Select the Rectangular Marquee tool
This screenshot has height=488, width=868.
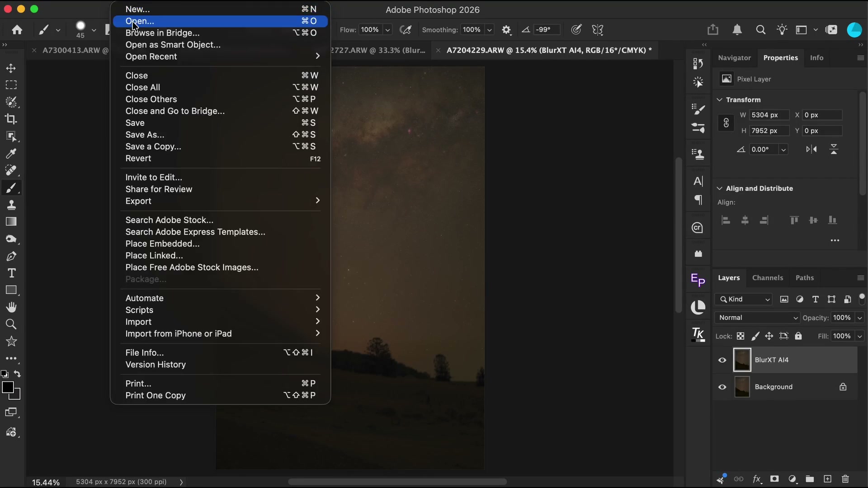(11, 85)
